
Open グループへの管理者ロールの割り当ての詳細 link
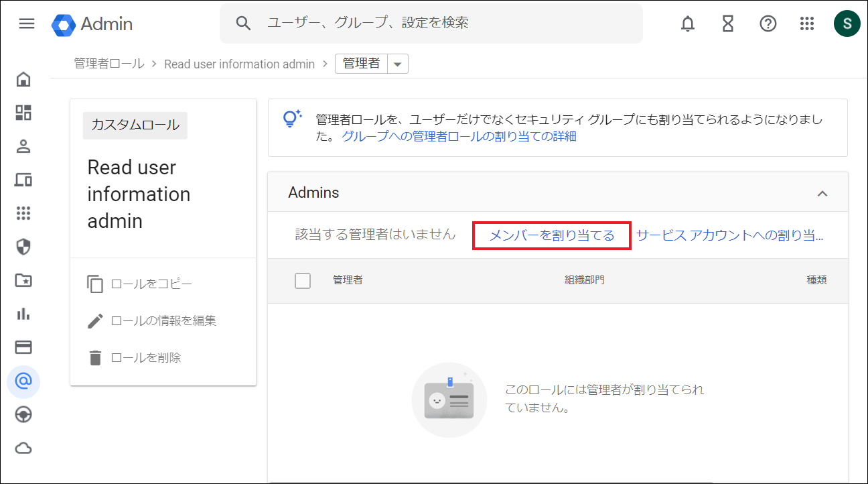tap(459, 136)
